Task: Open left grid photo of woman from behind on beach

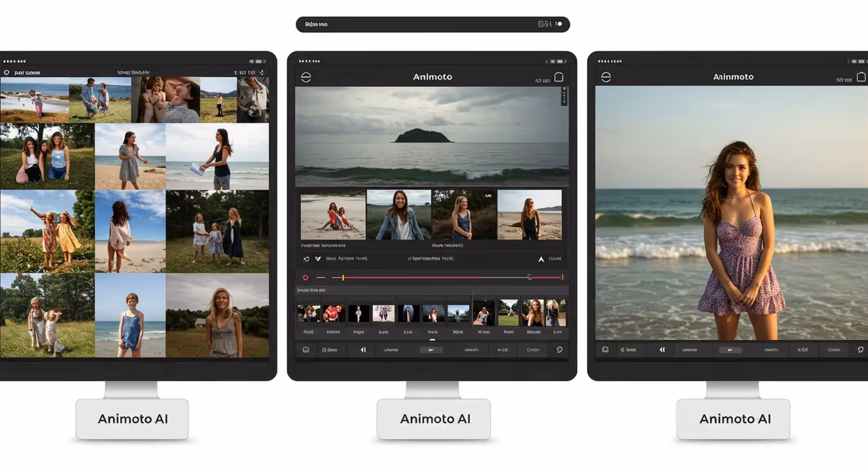Action: coord(131,231)
